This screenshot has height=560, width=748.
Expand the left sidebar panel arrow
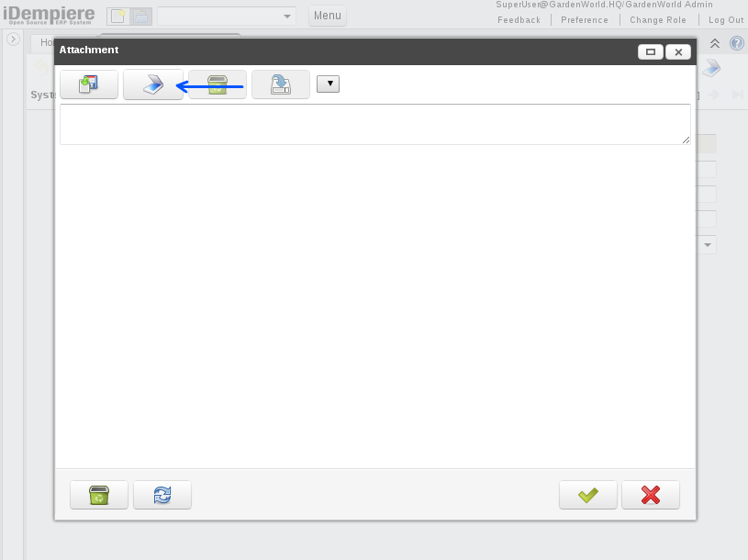(13, 39)
